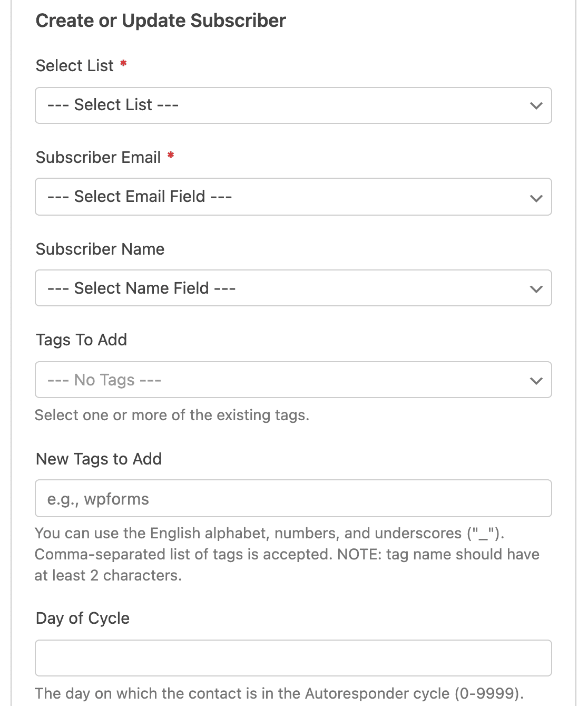Image resolution: width=588 pixels, height=706 pixels.
Task: Expand the Select Email Field dropdown
Action: (293, 197)
